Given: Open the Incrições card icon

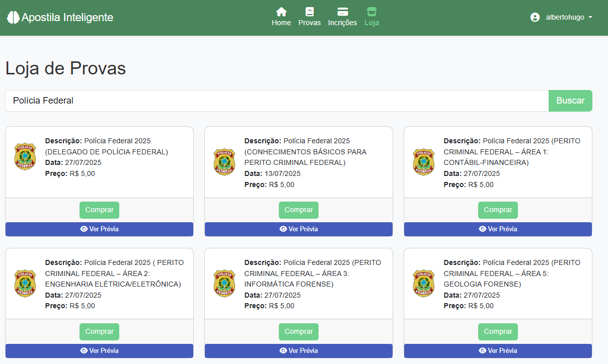Looking at the screenshot, I should click(x=343, y=12).
